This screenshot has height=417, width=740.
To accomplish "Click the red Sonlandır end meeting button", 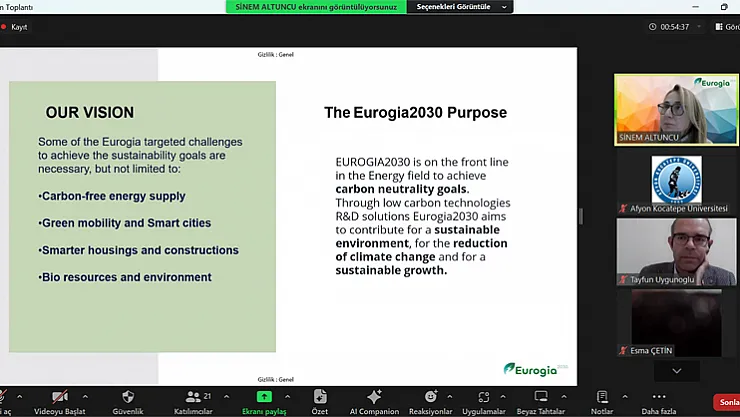I will [727, 402].
